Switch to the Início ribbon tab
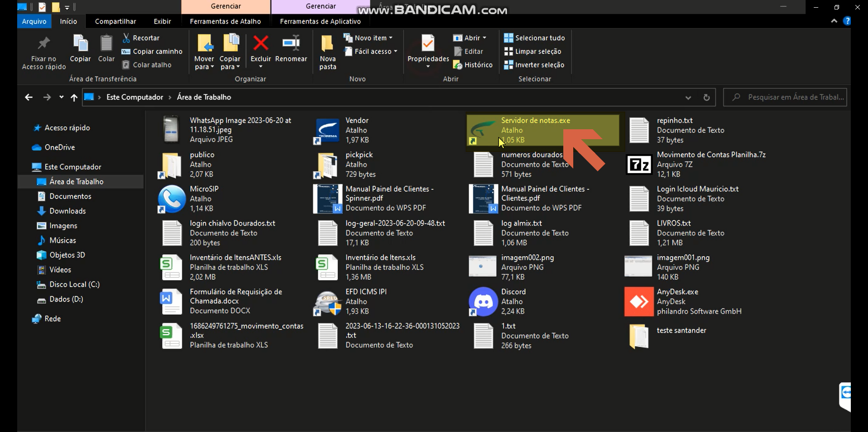Screen dimensions: 868x432 coord(68,21)
